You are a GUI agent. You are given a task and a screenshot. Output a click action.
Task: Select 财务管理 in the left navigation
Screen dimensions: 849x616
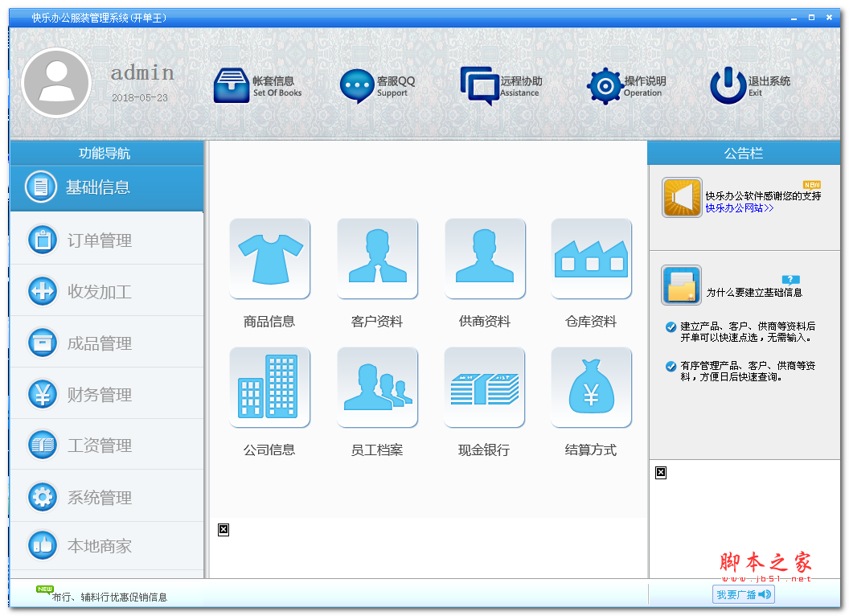[x=100, y=395]
